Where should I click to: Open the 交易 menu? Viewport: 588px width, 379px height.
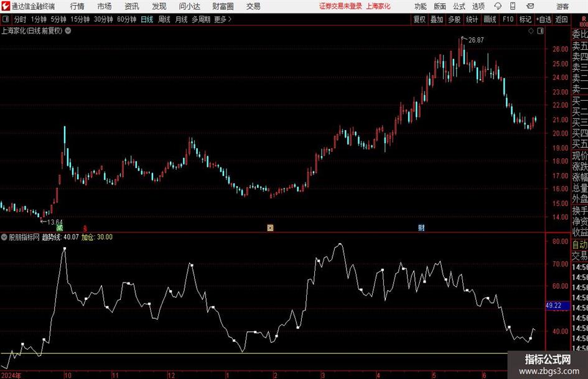tap(253, 6)
